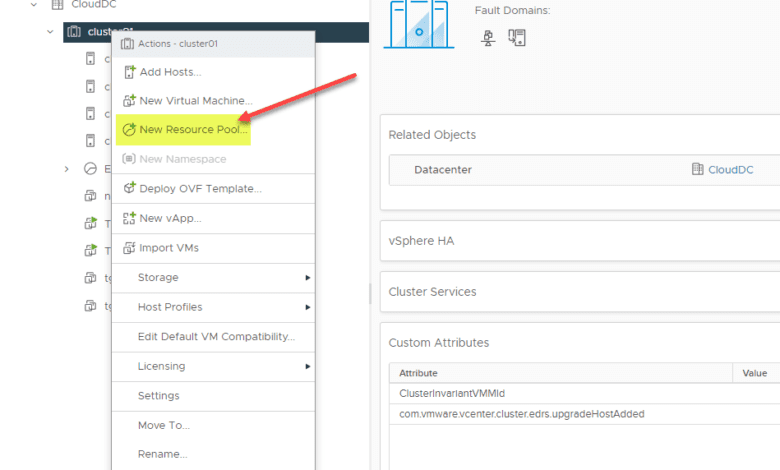Image resolution: width=780 pixels, height=470 pixels.
Task: Select the ClusterInvariantVMMId attribute row
Action: coord(585,393)
